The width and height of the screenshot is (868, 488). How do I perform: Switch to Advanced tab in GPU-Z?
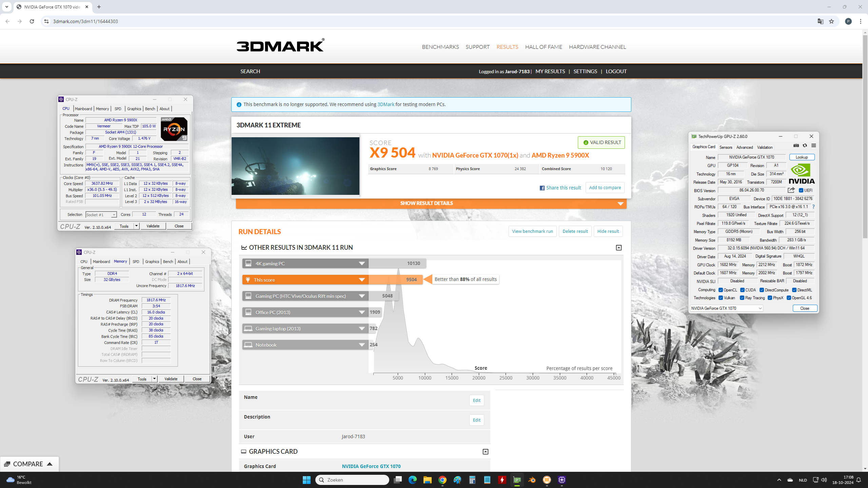click(744, 147)
